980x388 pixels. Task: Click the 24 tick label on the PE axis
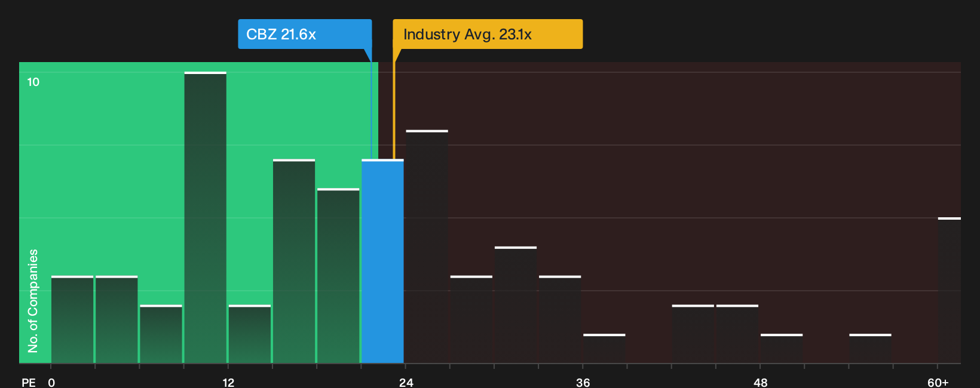pos(406,382)
